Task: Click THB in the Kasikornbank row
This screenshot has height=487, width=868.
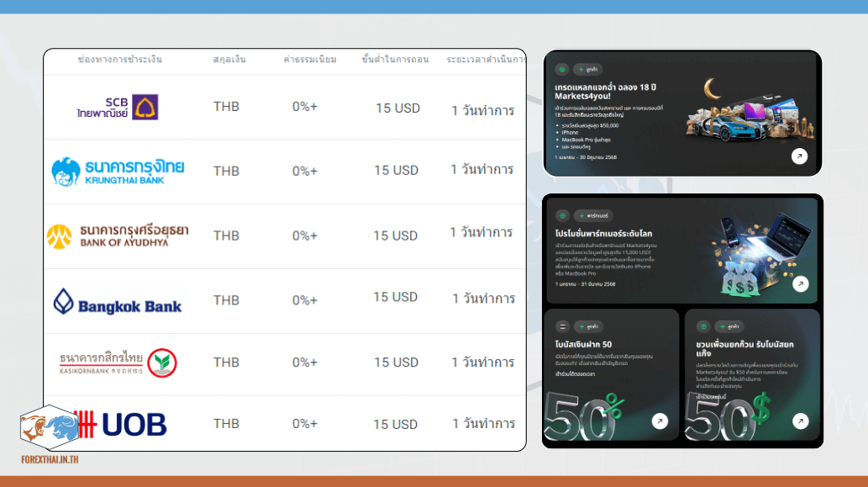Action: (x=226, y=363)
